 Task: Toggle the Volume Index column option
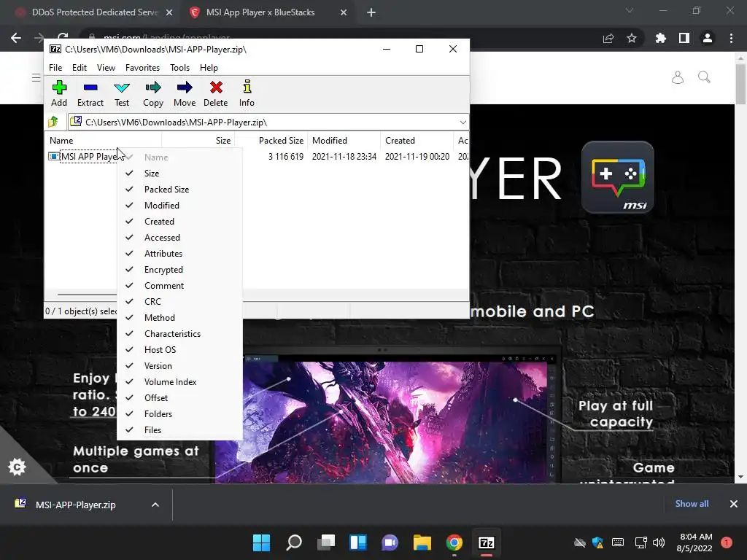(179, 382)
